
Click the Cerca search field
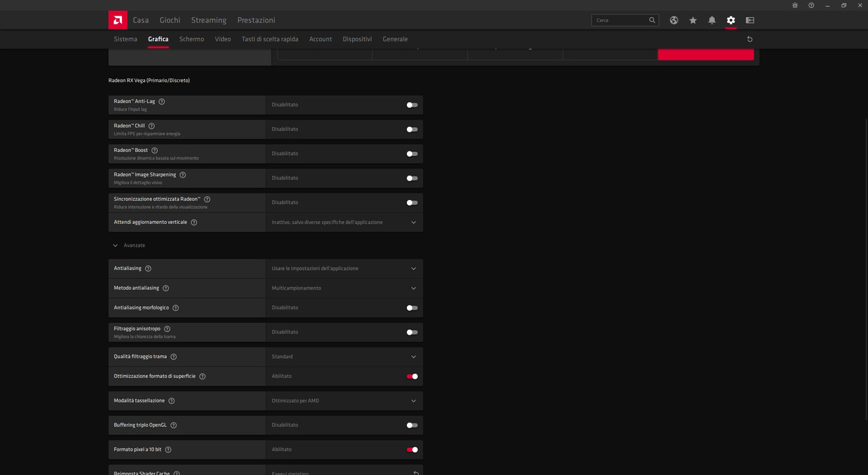(x=625, y=20)
